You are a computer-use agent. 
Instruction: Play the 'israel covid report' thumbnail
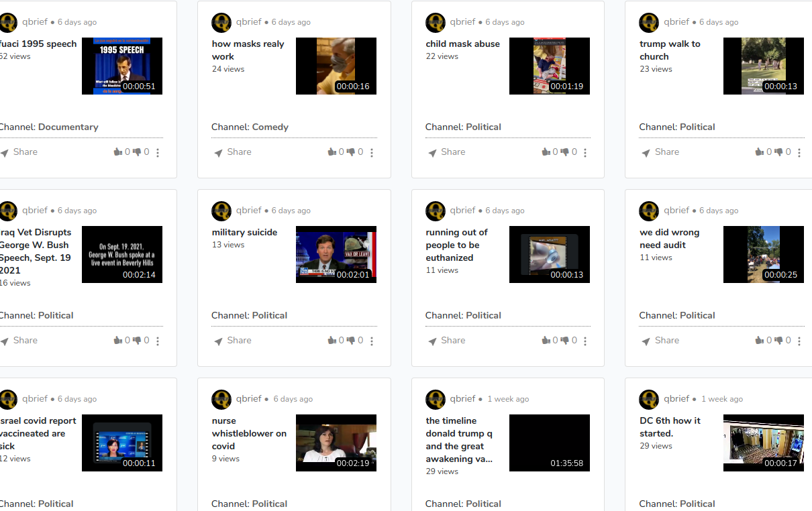122,443
